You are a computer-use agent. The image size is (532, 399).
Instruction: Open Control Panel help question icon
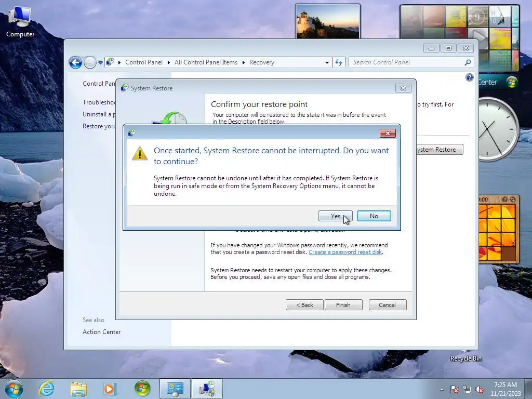click(x=469, y=78)
